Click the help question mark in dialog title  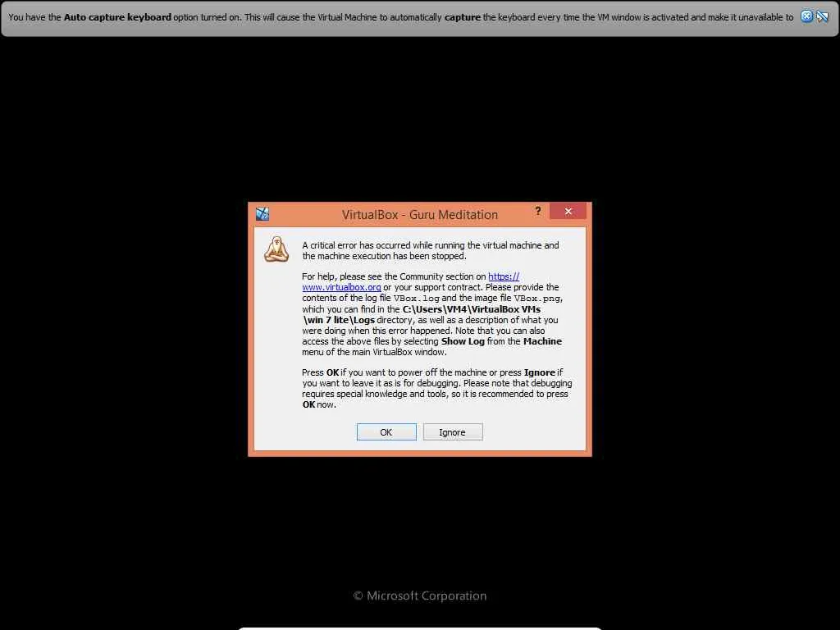pos(538,211)
